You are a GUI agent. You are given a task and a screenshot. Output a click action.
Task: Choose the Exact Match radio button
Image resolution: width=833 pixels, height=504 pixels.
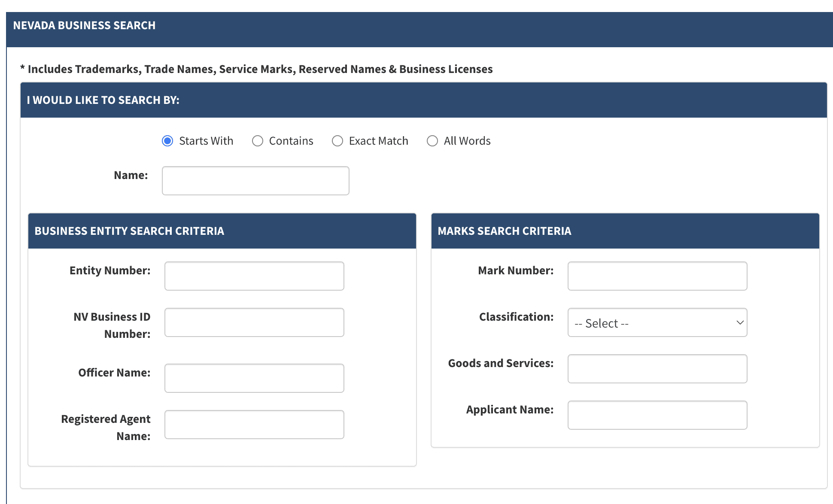(337, 141)
